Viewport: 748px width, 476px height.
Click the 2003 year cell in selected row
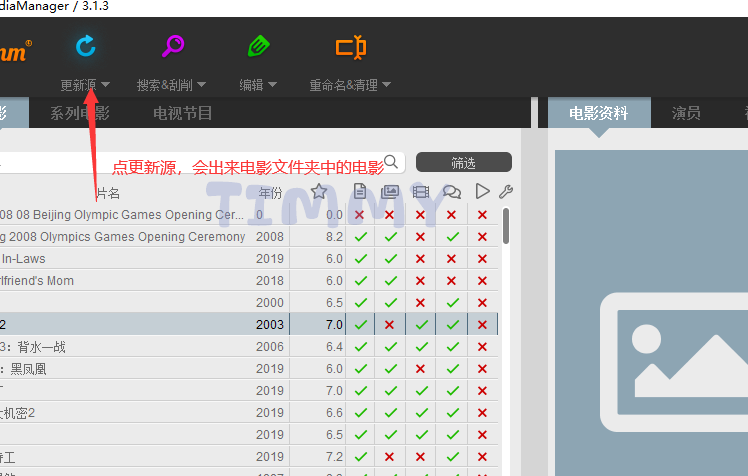[x=270, y=325]
